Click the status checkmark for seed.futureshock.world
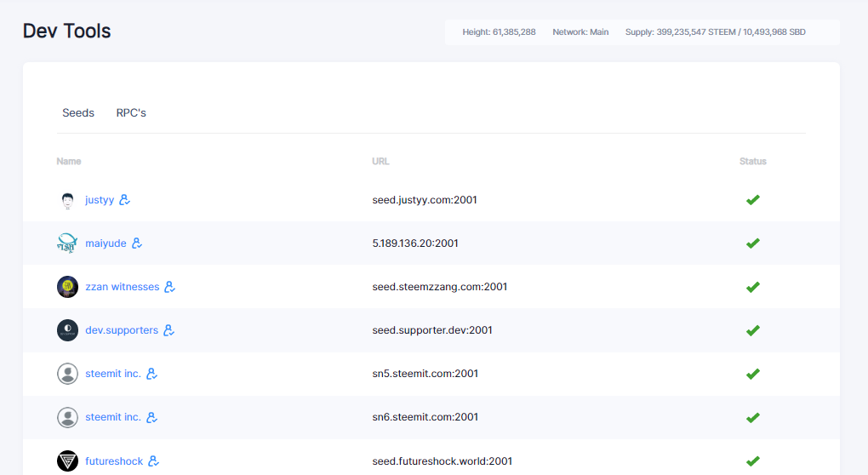The height and width of the screenshot is (475, 868). (753, 461)
